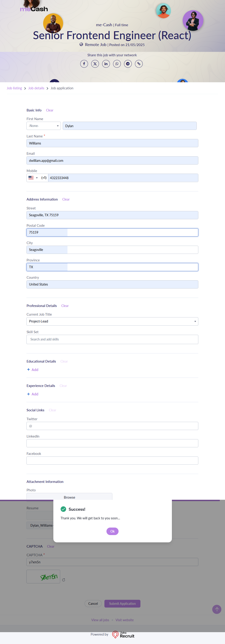Screen dimensions: 225x644
Task: Go to Job details breadcrumb
Action: 36,88
